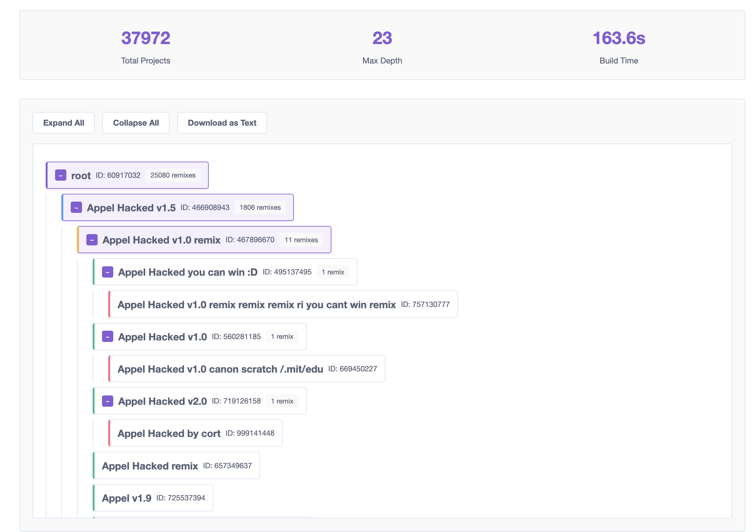756x532 pixels.
Task: Collapse the root node
Action: pyautogui.click(x=61, y=175)
